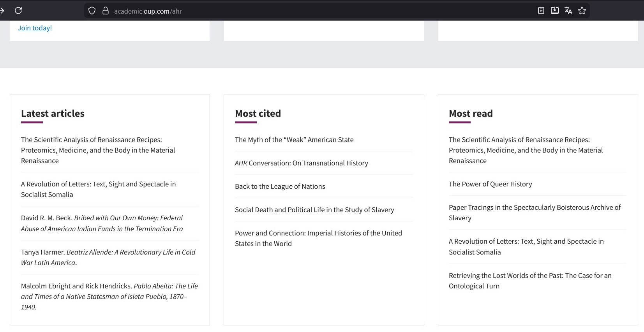Click the forward navigation arrow

click(2, 11)
